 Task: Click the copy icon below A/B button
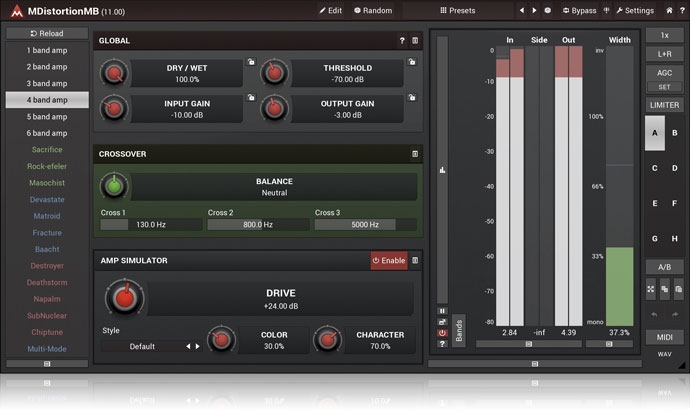pos(664,288)
